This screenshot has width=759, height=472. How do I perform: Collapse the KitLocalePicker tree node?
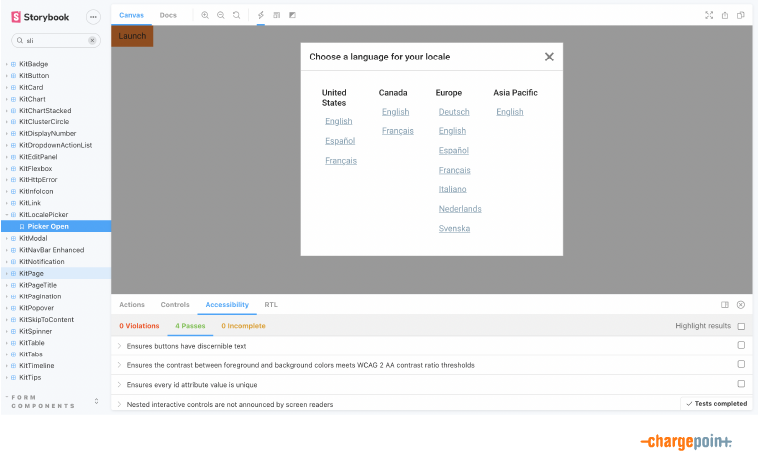point(7,214)
